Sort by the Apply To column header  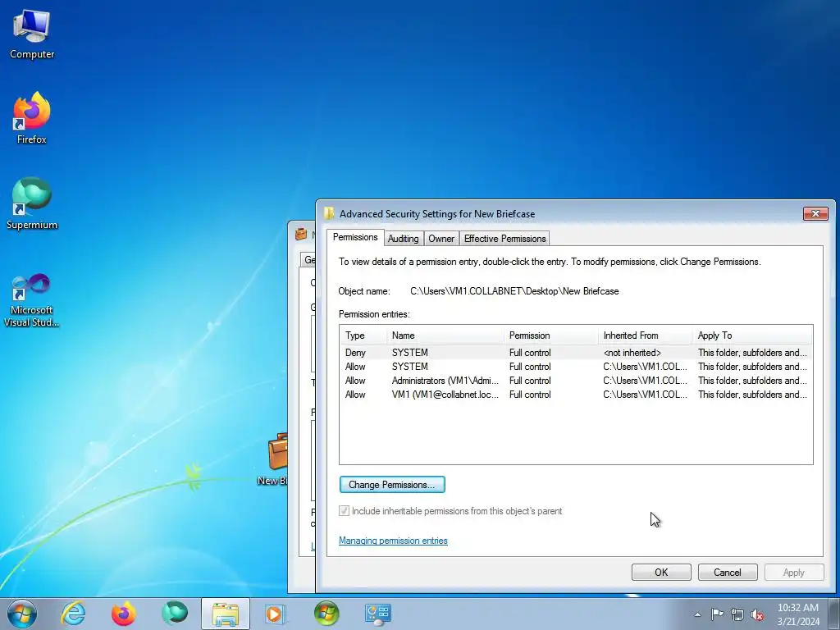tap(752, 336)
